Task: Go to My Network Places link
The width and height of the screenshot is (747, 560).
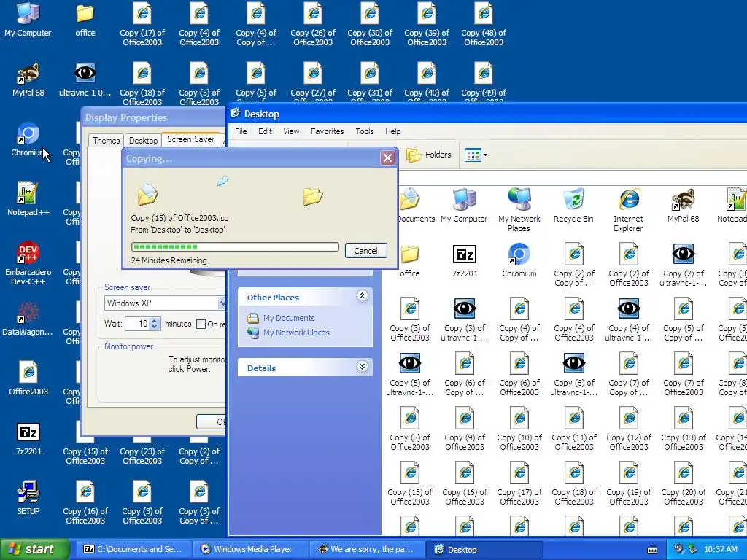Action: click(x=296, y=332)
